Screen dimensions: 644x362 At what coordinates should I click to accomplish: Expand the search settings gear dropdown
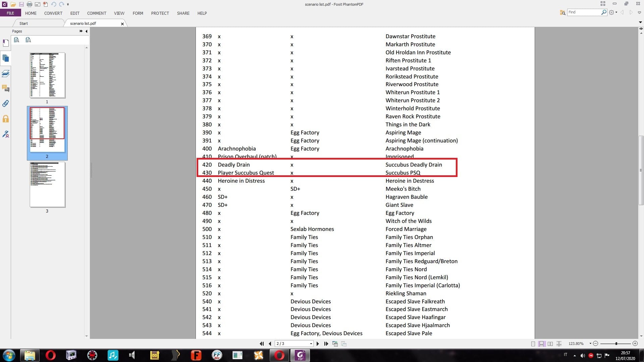point(613,12)
